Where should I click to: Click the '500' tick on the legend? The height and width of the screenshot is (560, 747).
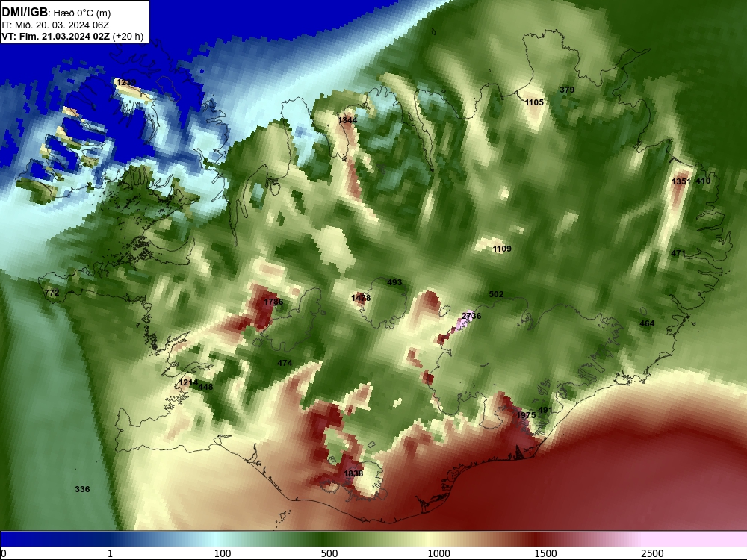click(329, 553)
